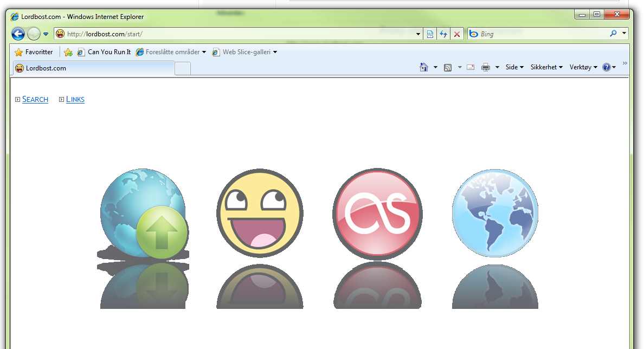Follow the SEARCH link
Screen dimensions: 644x349
click(35, 99)
